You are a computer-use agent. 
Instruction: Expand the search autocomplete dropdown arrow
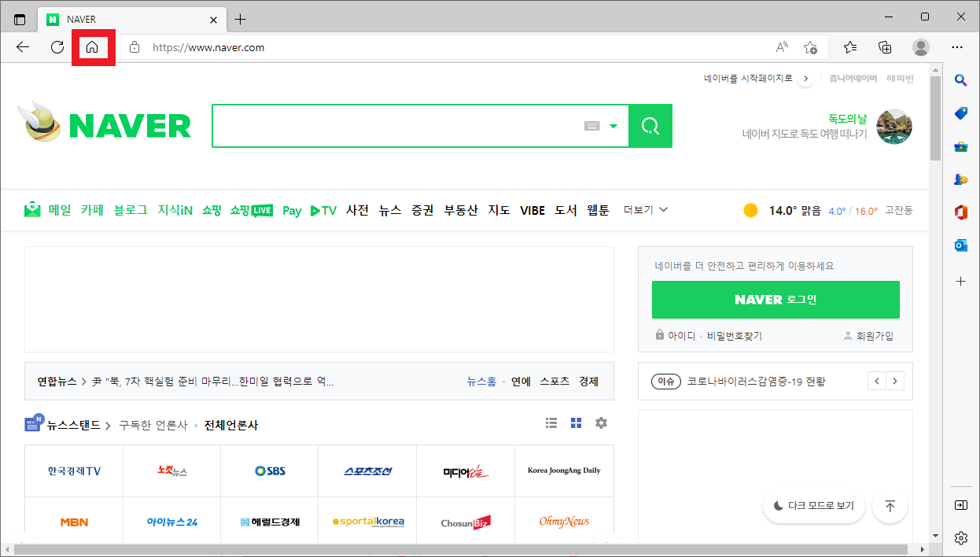click(613, 126)
